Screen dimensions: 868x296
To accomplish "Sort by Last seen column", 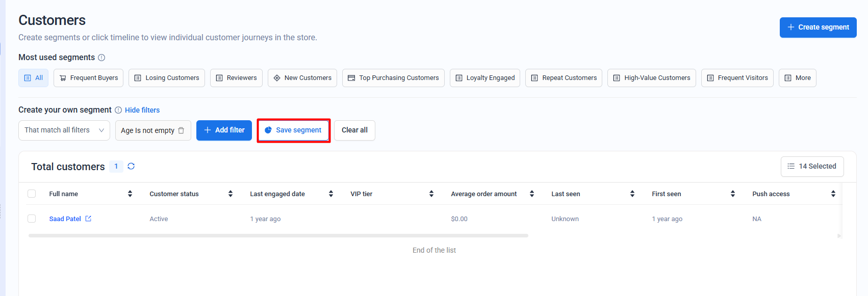I will coord(632,194).
